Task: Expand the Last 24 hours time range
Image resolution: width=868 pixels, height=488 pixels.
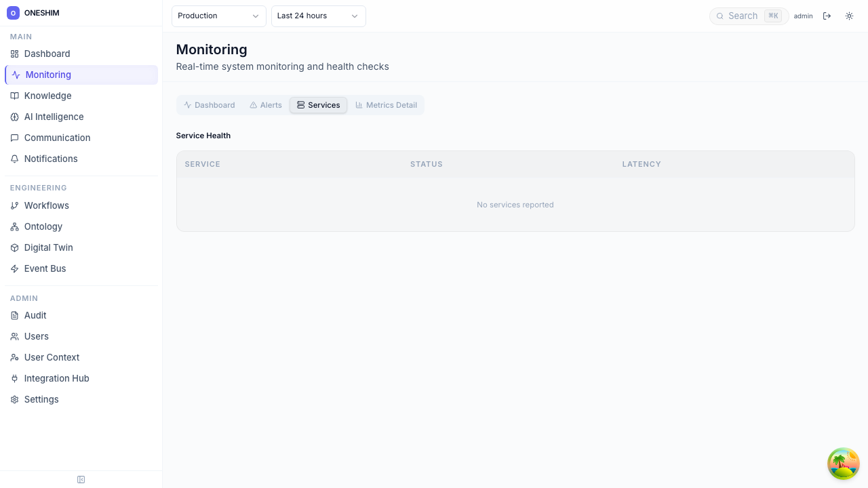Action: click(318, 16)
